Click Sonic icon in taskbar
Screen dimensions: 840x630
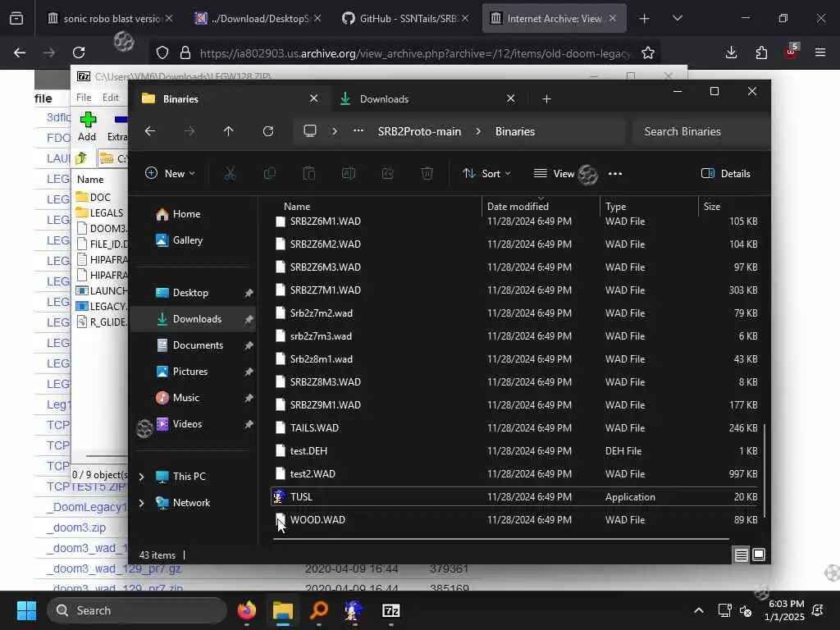(354, 610)
